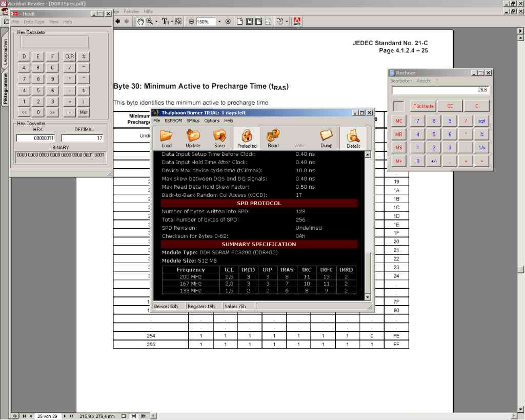The width and height of the screenshot is (525, 420).
Task: Select the Text selection tool in Acrobat
Action: tap(166, 22)
